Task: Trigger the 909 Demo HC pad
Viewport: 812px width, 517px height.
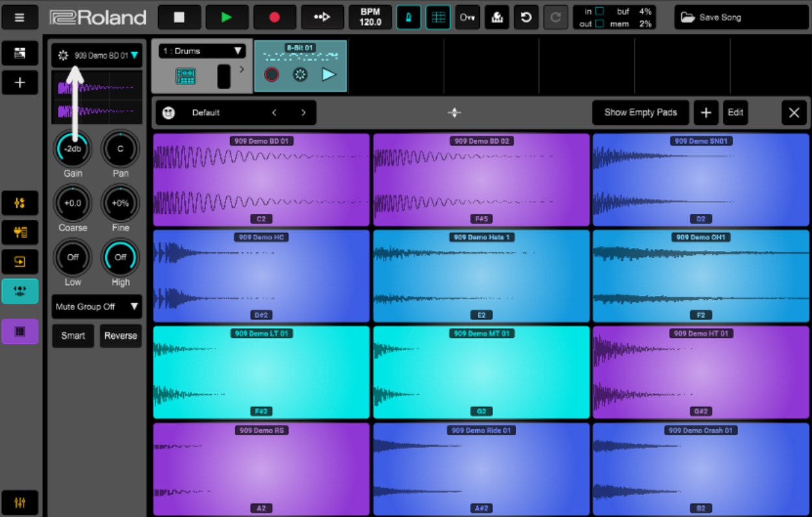Action: coord(261,276)
